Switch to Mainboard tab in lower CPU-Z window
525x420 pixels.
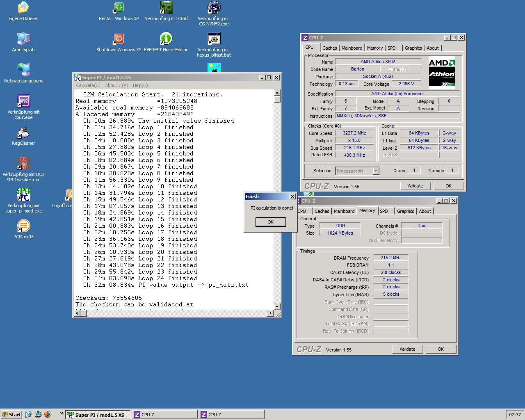[344, 211]
